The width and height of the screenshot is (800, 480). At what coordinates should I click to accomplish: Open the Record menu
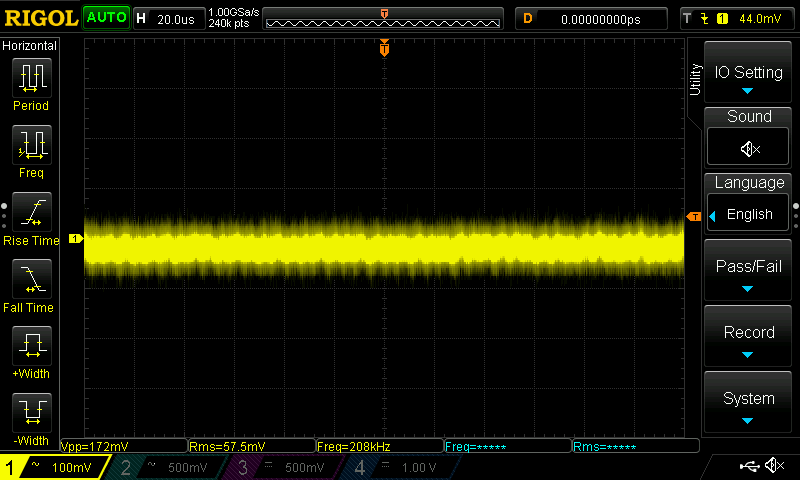(749, 338)
